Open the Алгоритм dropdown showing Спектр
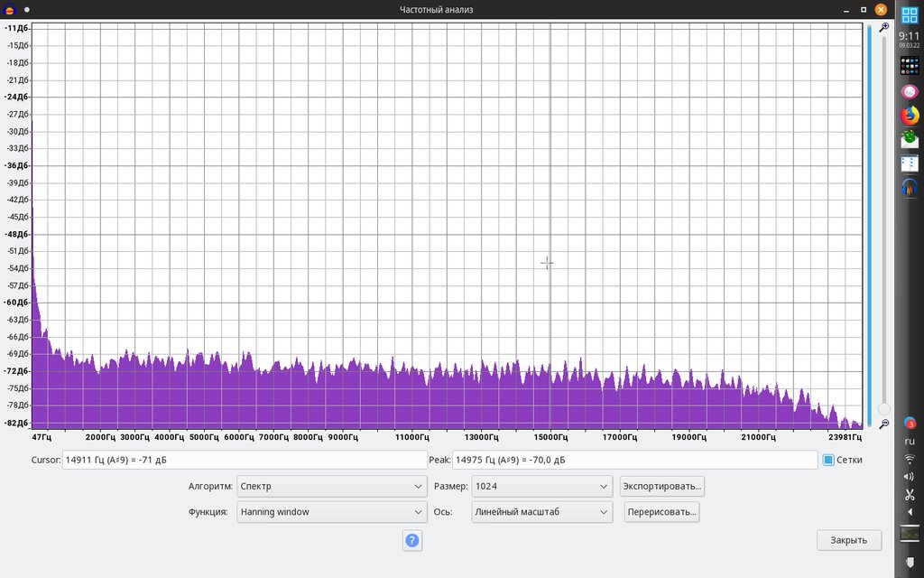Screen dimensions: 924x578 [332, 487]
